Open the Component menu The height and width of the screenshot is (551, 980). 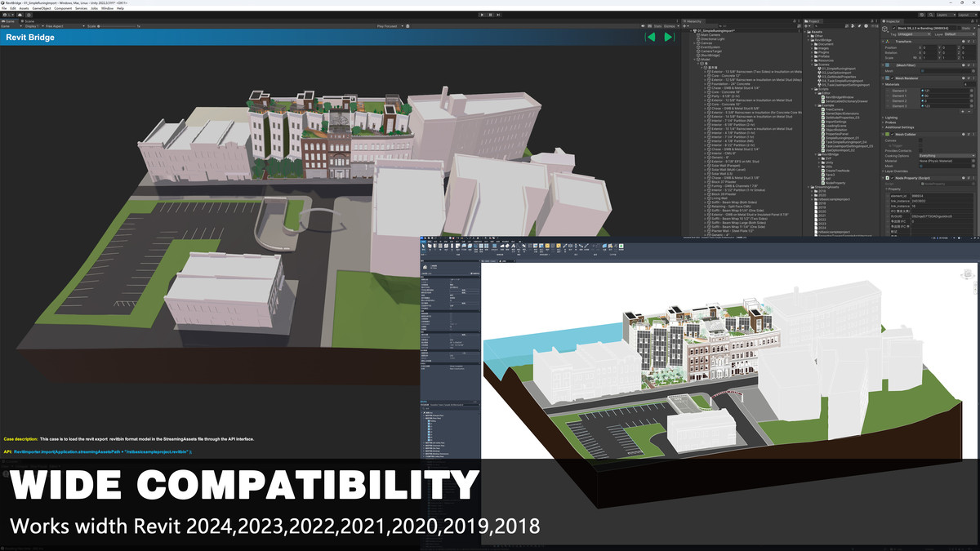[x=63, y=8]
